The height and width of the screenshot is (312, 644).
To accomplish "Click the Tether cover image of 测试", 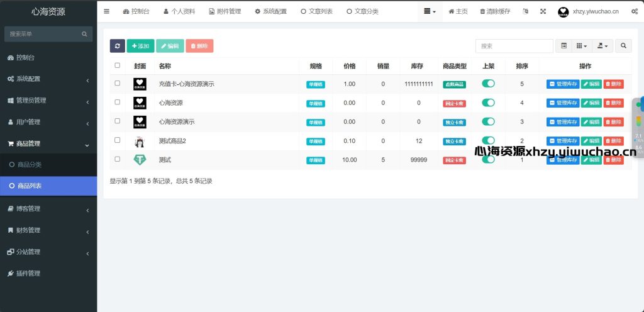I will [140, 160].
